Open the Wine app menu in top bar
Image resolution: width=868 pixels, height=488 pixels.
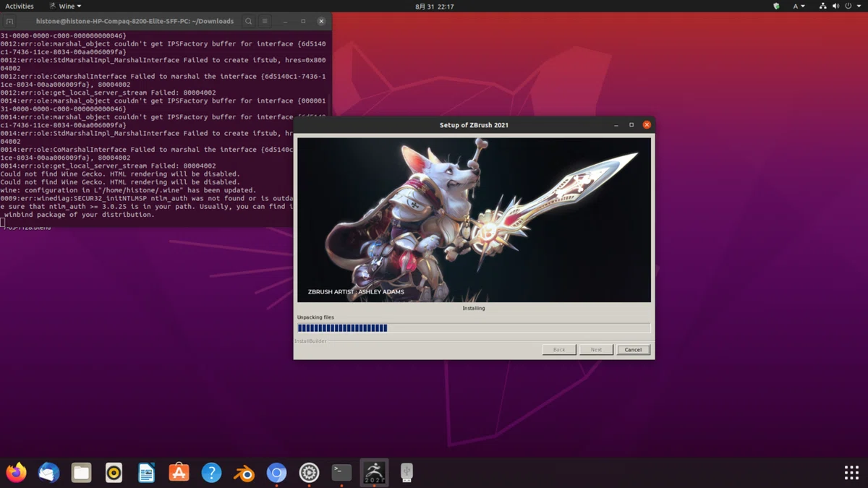tap(67, 6)
